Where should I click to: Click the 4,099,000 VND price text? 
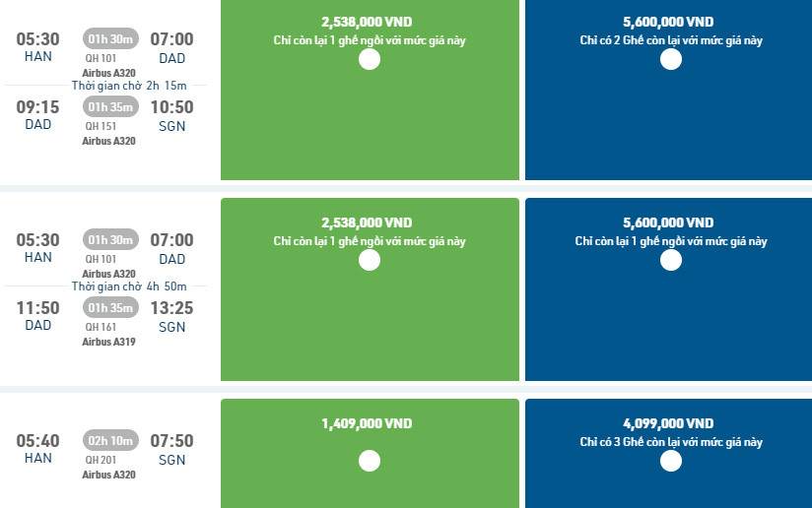pyautogui.click(x=668, y=423)
